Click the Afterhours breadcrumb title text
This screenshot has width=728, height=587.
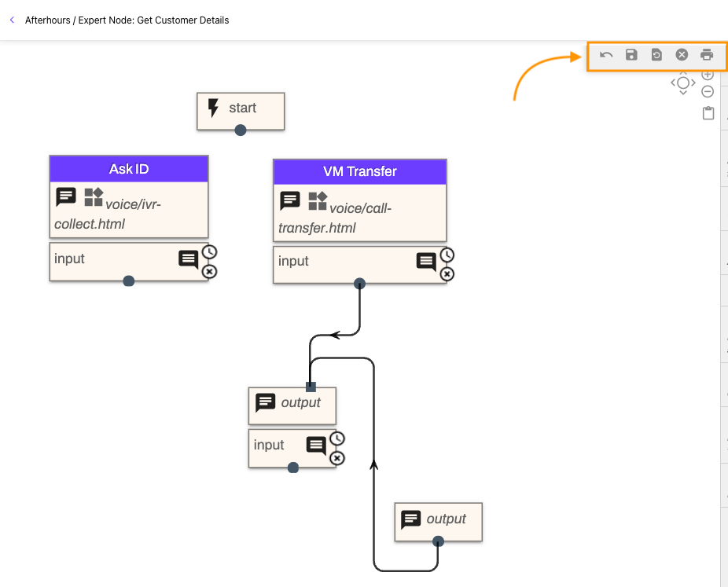(48, 20)
